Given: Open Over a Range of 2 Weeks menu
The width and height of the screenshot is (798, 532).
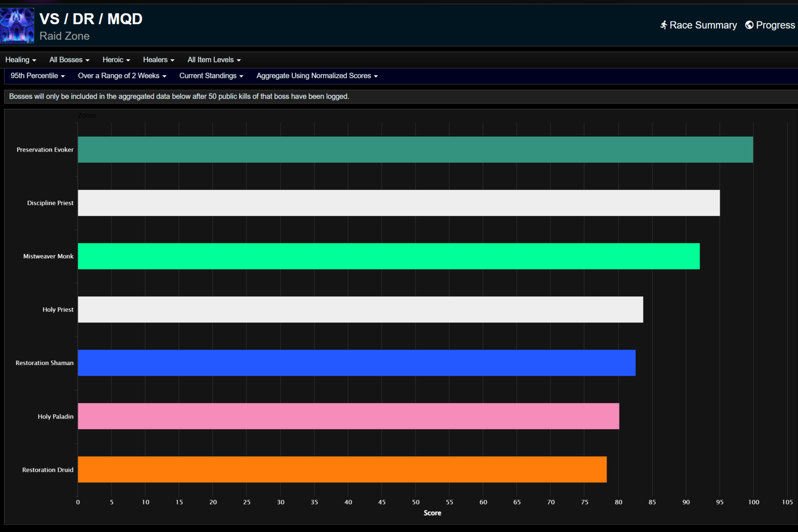Looking at the screenshot, I should 122,76.
